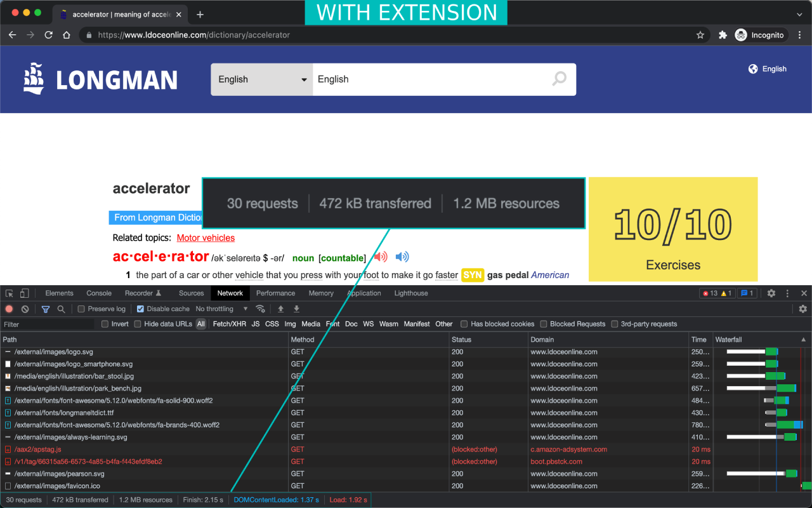Expand the English dictionary language selector
This screenshot has width=812, height=508.
tap(261, 79)
